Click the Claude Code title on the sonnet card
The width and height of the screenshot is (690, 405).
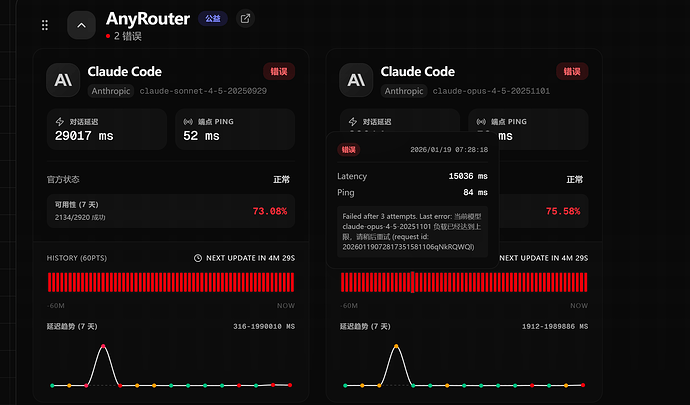tap(125, 71)
